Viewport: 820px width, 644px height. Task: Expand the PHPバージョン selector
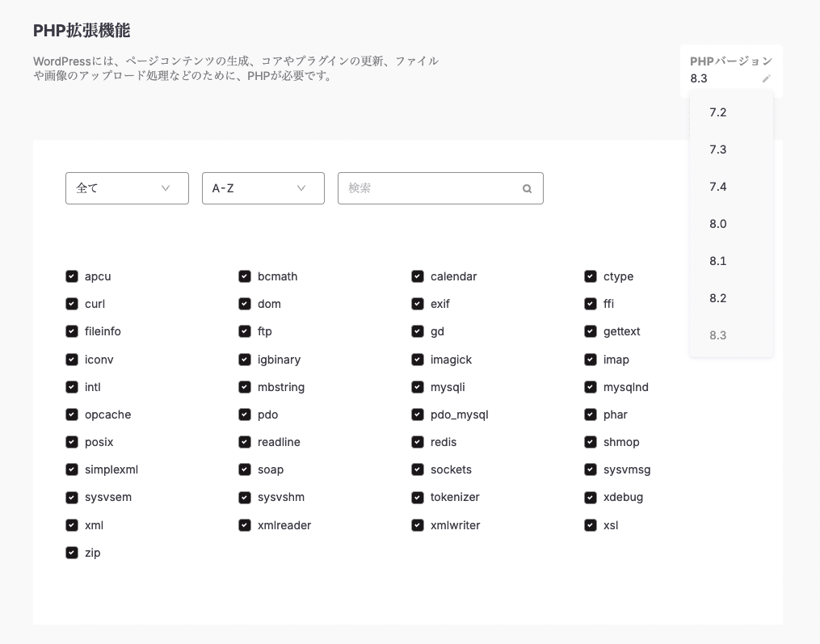click(730, 69)
